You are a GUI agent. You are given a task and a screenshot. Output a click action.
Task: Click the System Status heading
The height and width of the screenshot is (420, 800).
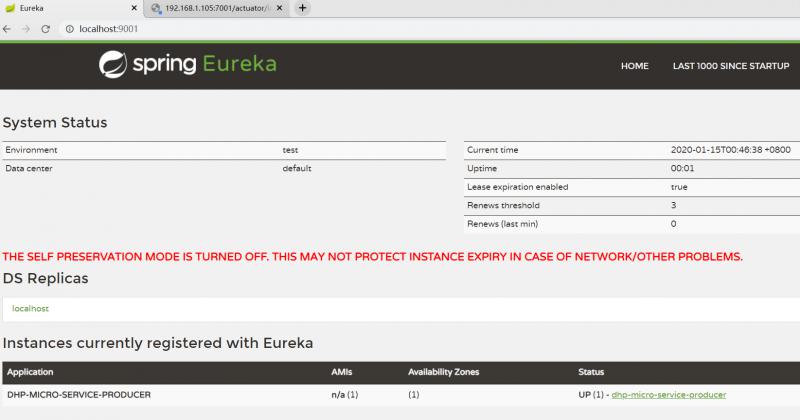(x=55, y=122)
